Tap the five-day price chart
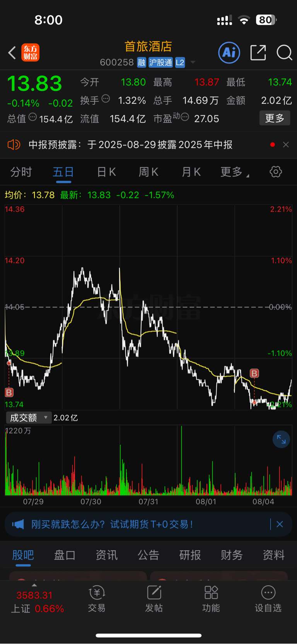This screenshot has width=297, height=644. [x=148, y=307]
